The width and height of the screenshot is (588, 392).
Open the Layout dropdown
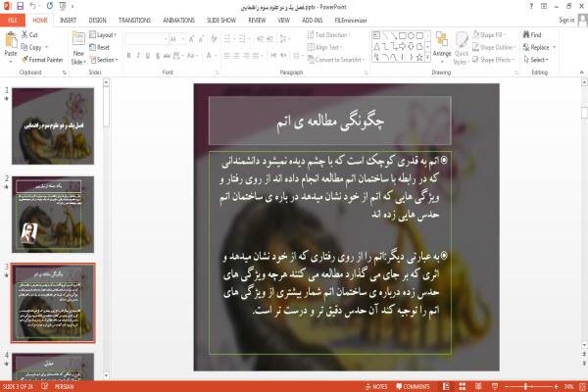pyautogui.click(x=103, y=35)
